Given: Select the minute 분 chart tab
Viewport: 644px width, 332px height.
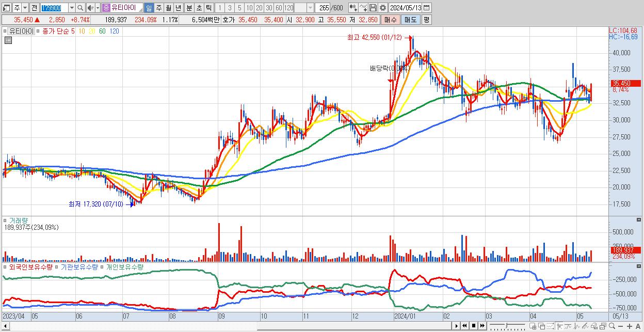Looking at the screenshot, I should [189, 8].
